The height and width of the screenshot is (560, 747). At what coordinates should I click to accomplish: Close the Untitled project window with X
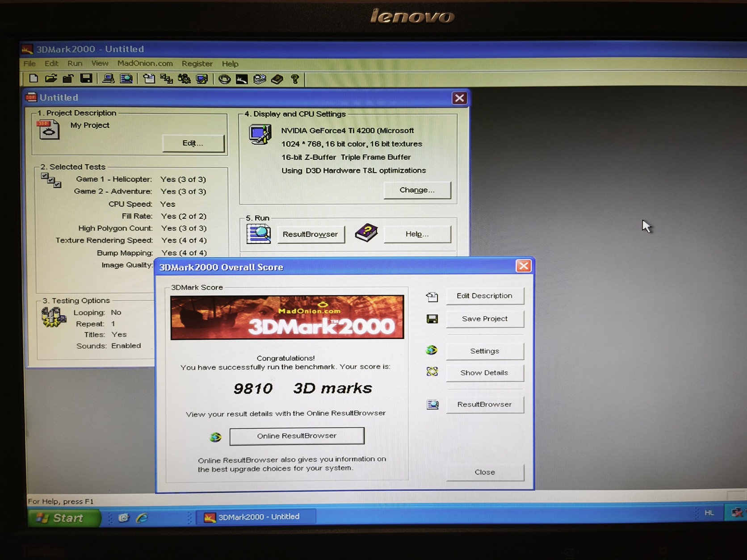pos(459,98)
